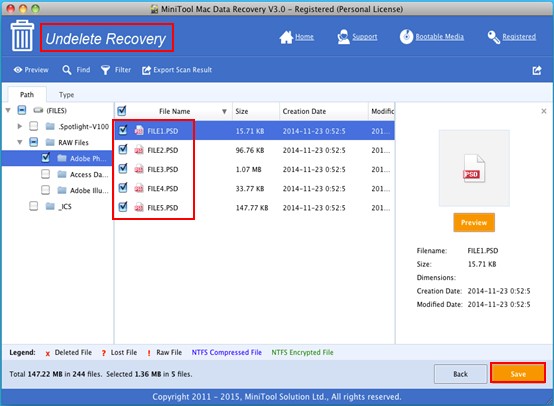Sort by the Size column header
554x406 pixels.
[x=256, y=111]
